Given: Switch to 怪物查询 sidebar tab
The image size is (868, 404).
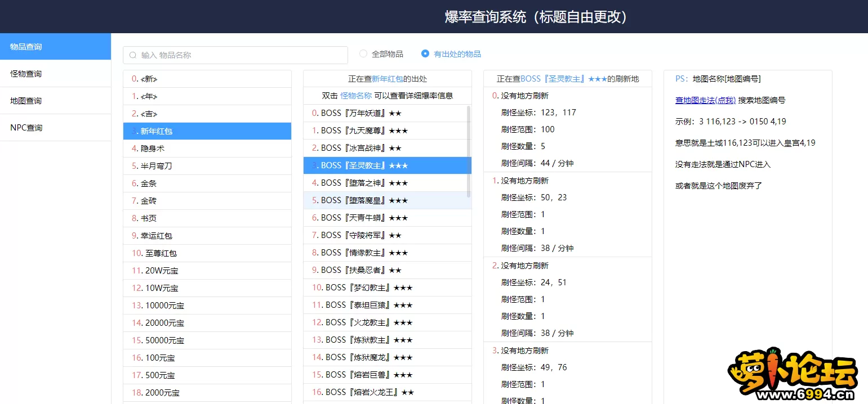Looking at the screenshot, I should 55,74.
